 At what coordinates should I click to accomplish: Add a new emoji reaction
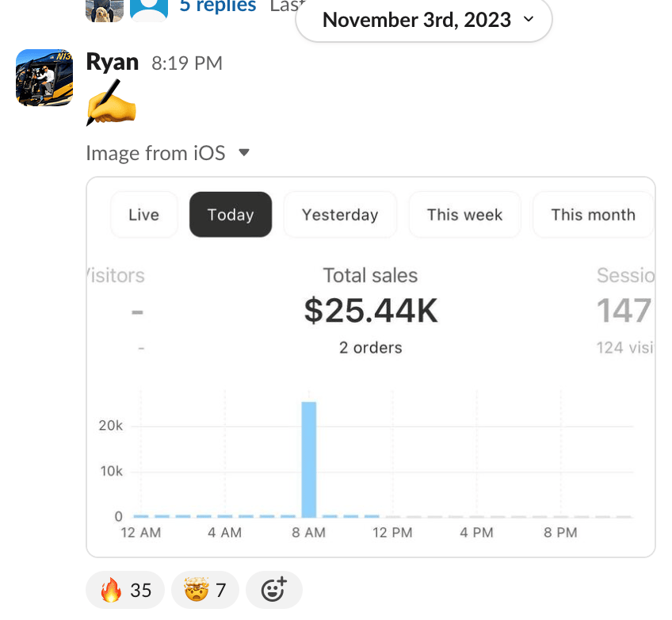point(273,590)
